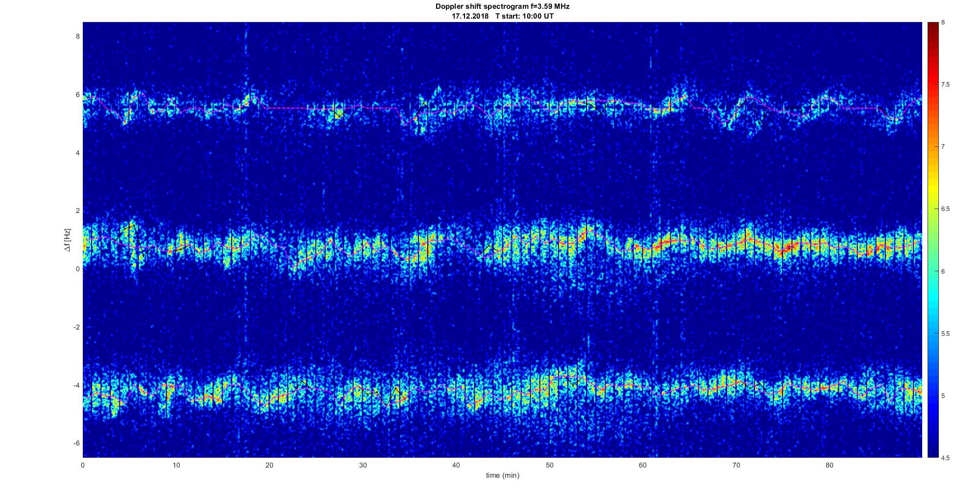The height and width of the screenshot is (491, 980).
Task: Click x-axis tick label '20'
Action: 269,465
